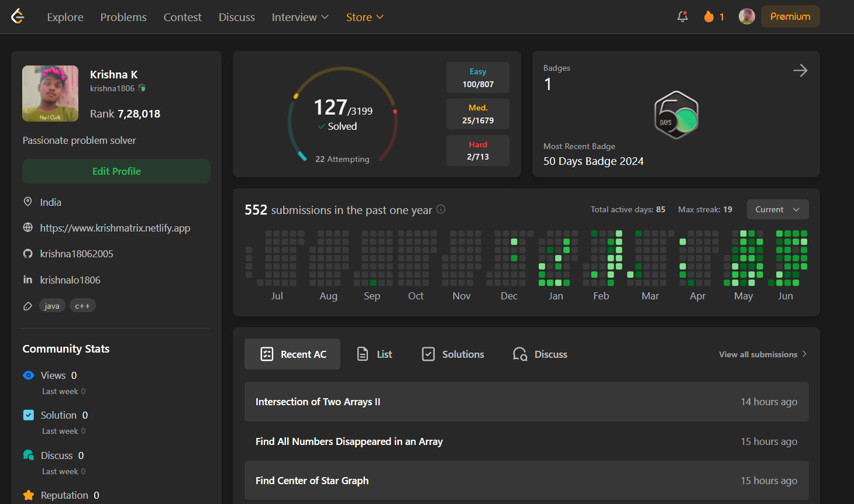Viewport: 854px width, 504px height.
Task: Click the Discuss chat bubbles icon
Action: [28, 455]
